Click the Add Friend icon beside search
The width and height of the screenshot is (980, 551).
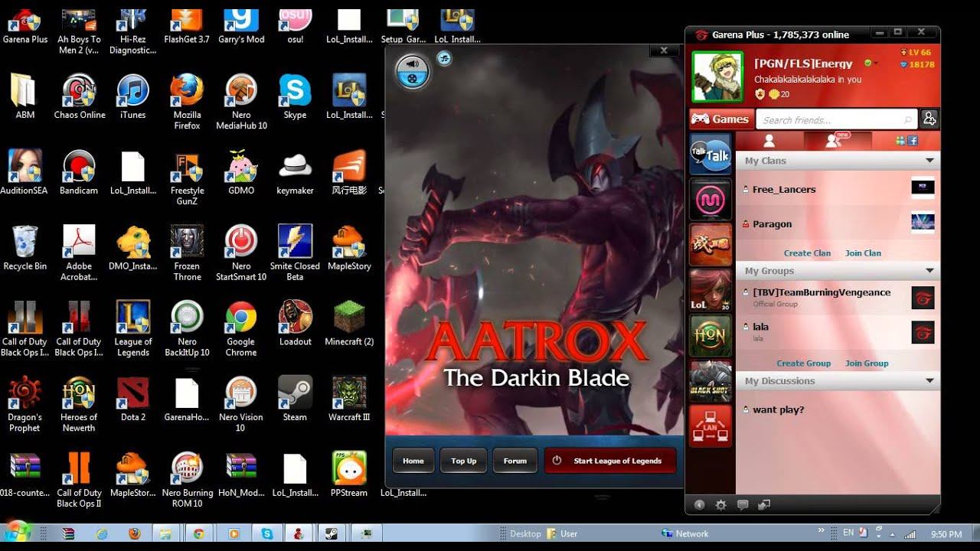coord(929,119)
